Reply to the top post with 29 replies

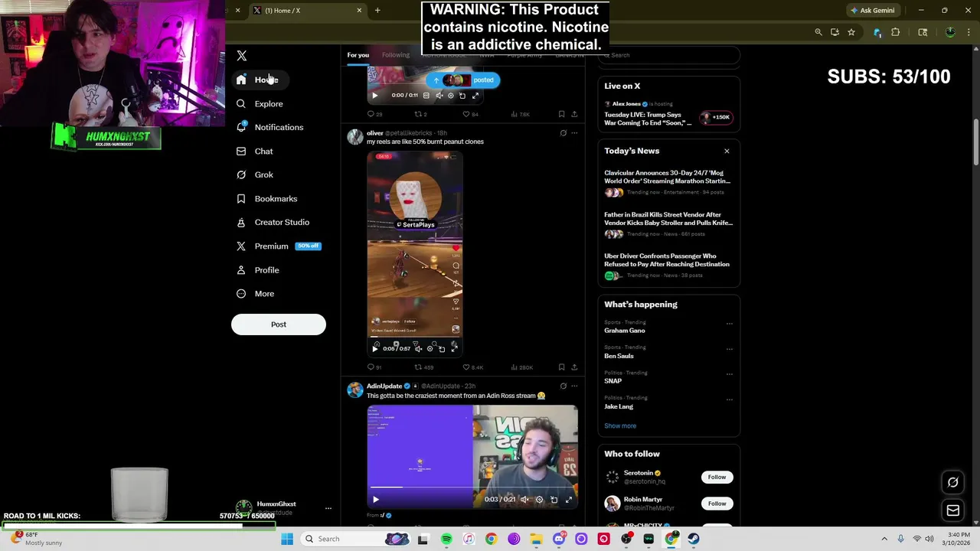[374, 114]
